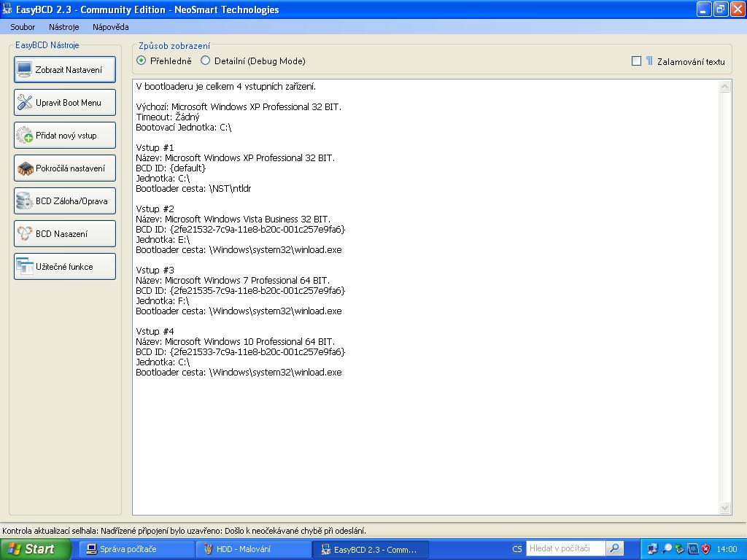Viewport: 747px width, 560px height.
Task: Click the tools icon on Upravit Boot Menu
Action: pyautogui.click(x=25, y=102)
